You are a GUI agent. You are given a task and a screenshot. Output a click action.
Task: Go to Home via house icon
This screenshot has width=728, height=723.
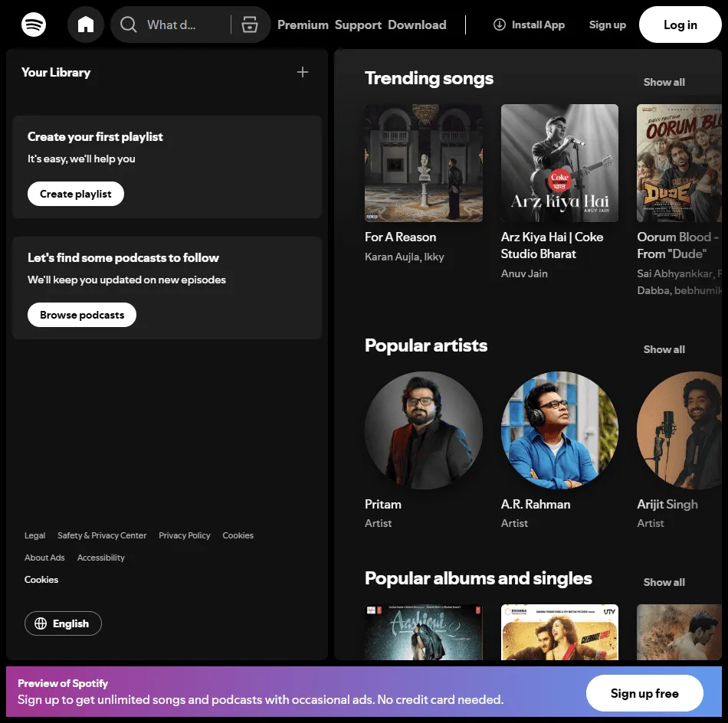(85, 25)
